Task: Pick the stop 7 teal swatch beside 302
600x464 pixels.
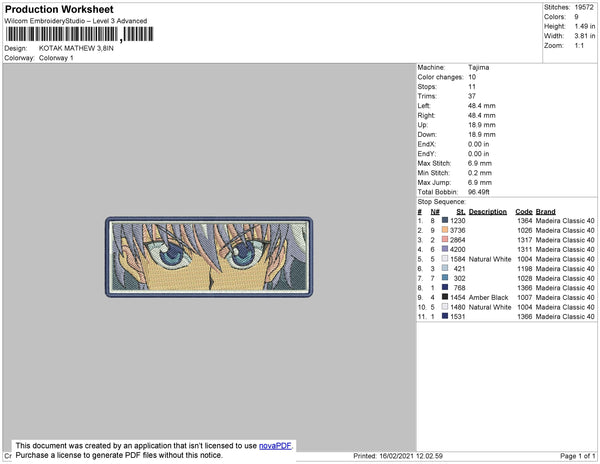Action: click(x=445, y=278)
